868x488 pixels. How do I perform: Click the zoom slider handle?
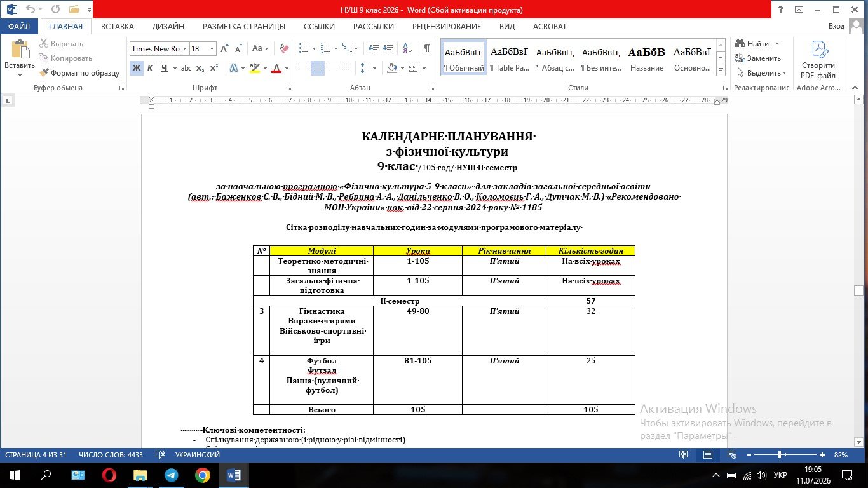780,455
